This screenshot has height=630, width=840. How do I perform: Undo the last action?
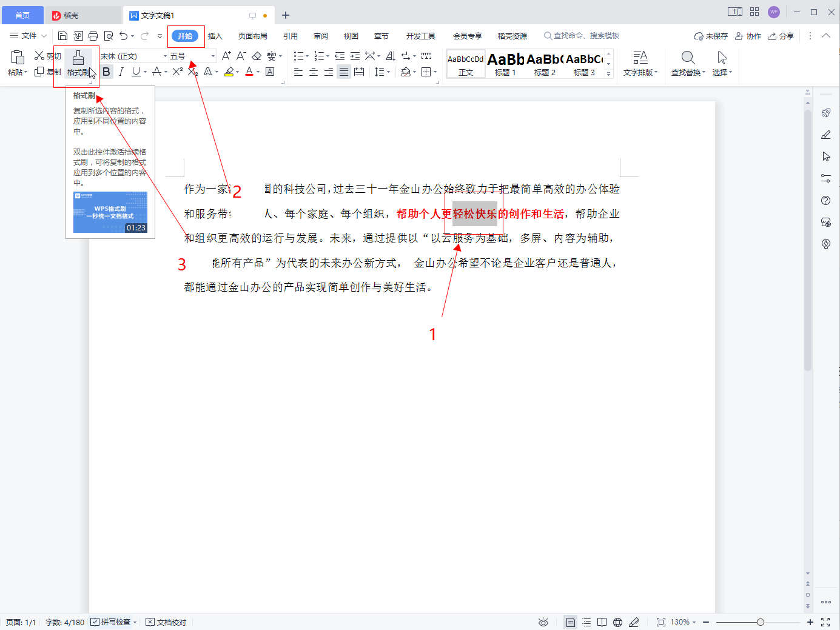pos(124,36)
